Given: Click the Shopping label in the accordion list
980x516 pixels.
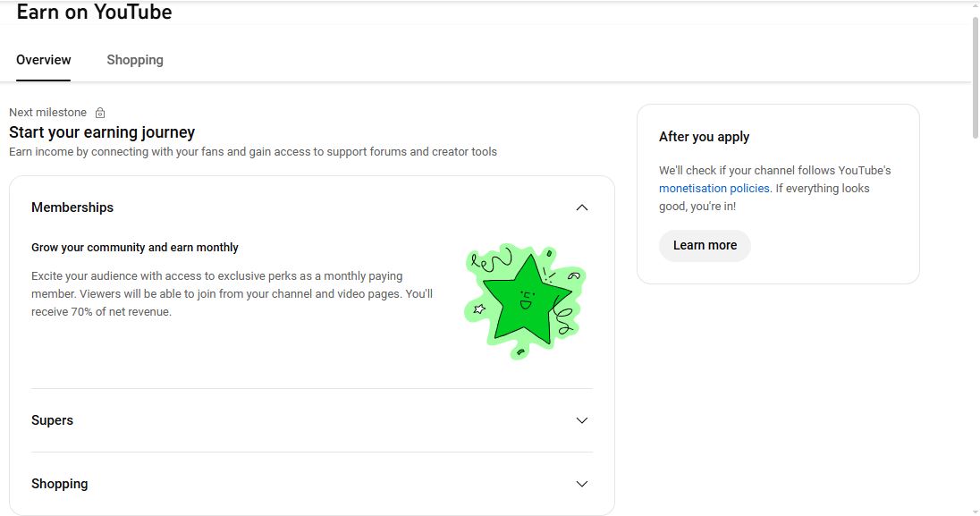Looking at the screenshot, I should coord(60,484).
